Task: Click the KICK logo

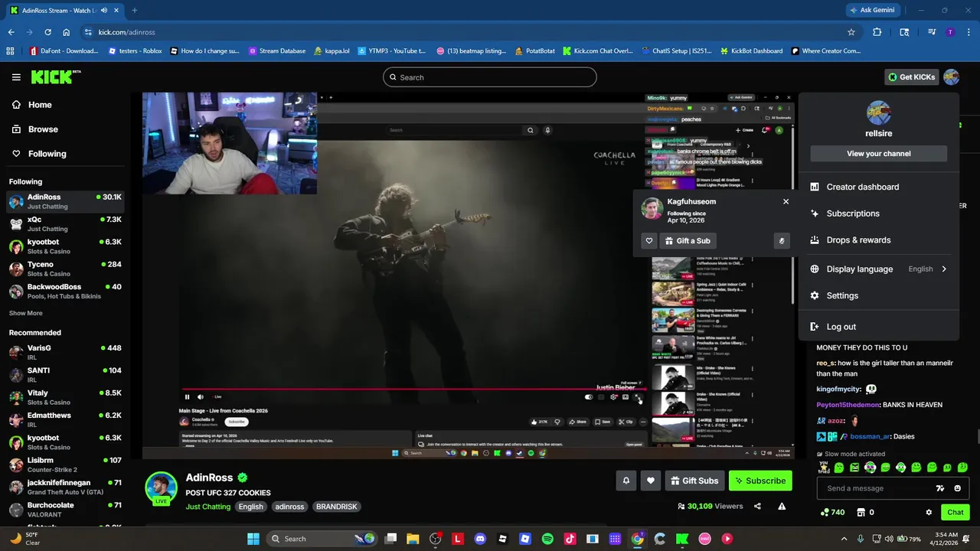Action: tap(55, 77)
